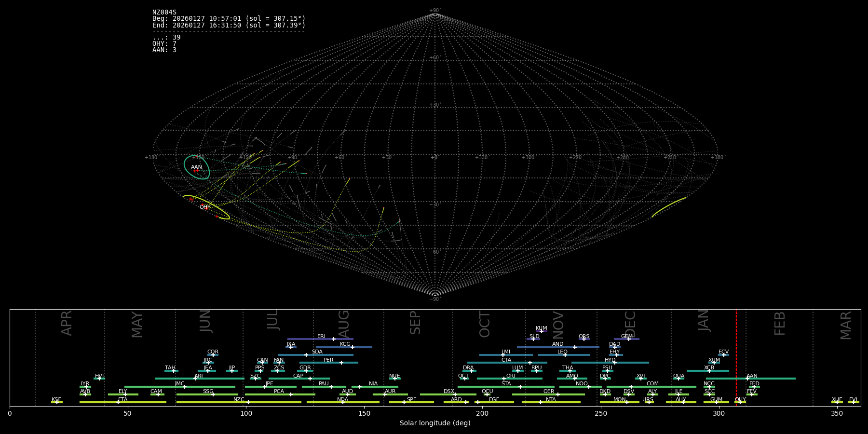Select the XCB shower bar
The width and height of the screenshot is (868, 434).
[708, 370]
